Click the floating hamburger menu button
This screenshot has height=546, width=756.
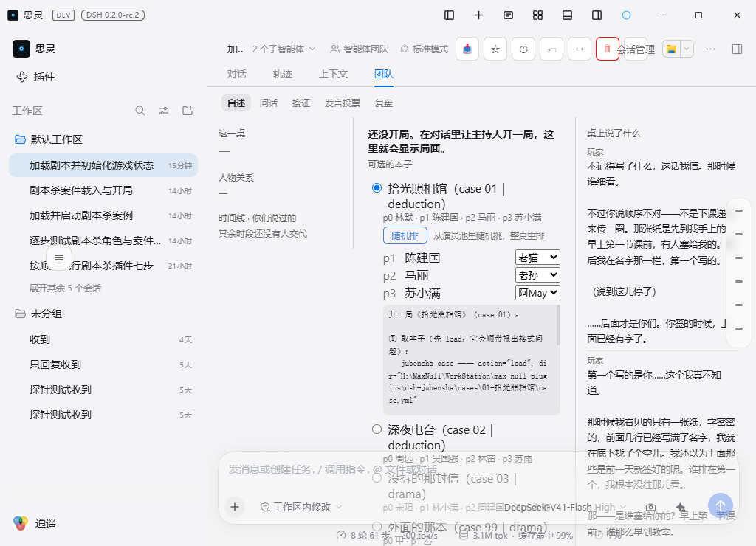(59, 258)
